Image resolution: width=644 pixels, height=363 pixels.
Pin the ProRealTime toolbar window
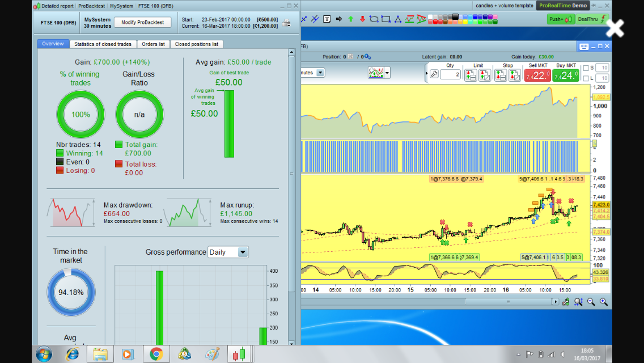594,5
